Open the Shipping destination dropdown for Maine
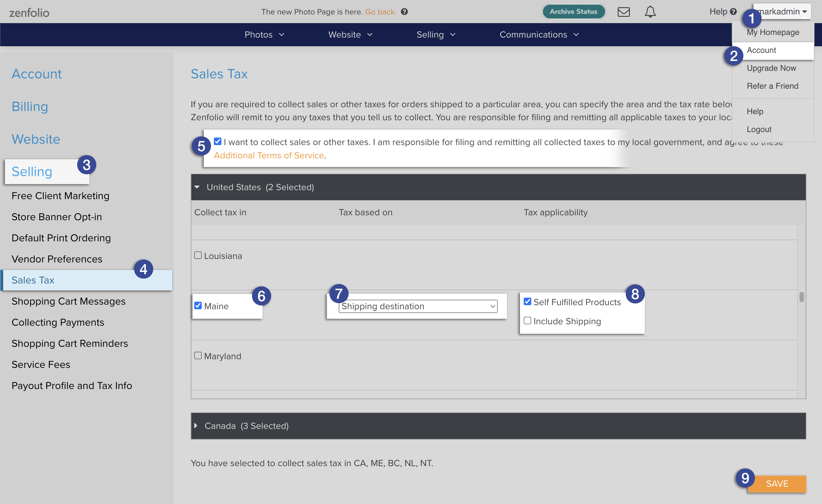Screen dimensions: 822x504 418,306
